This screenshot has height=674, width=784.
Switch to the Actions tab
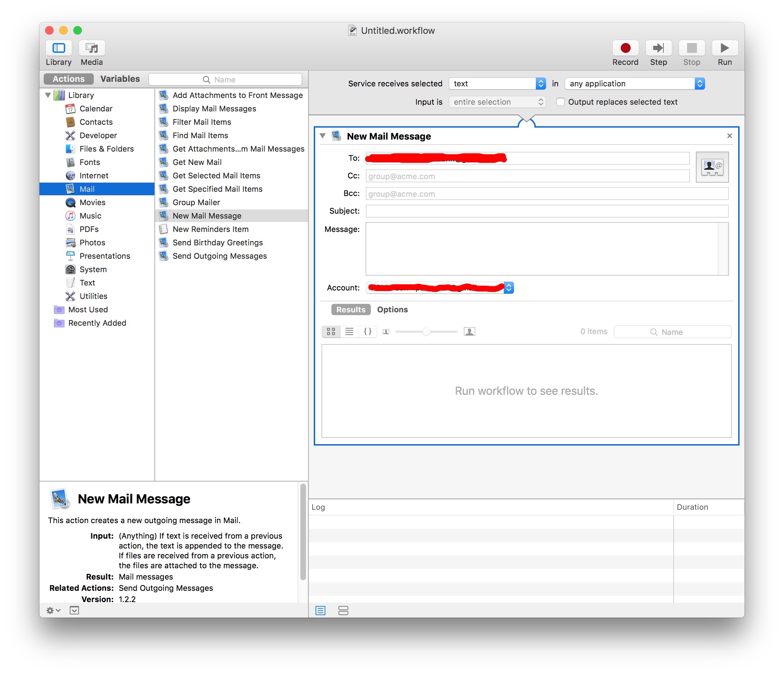[x=68, y=79]
